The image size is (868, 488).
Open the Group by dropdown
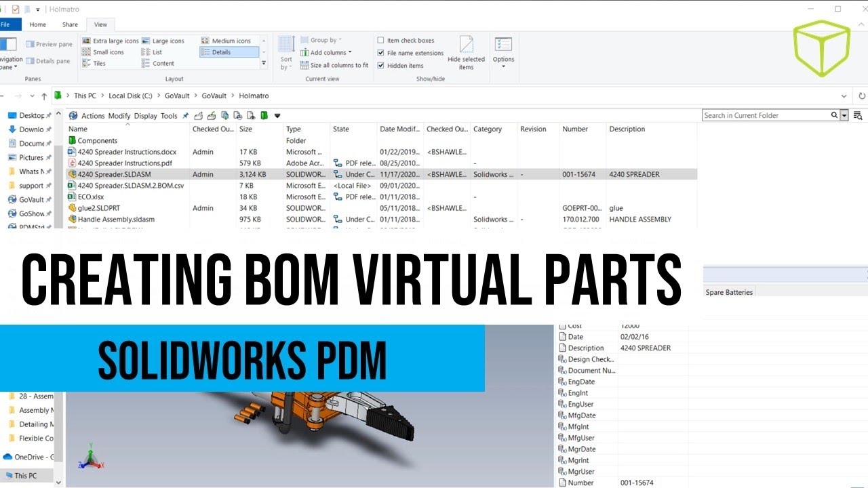pos(321,40)
